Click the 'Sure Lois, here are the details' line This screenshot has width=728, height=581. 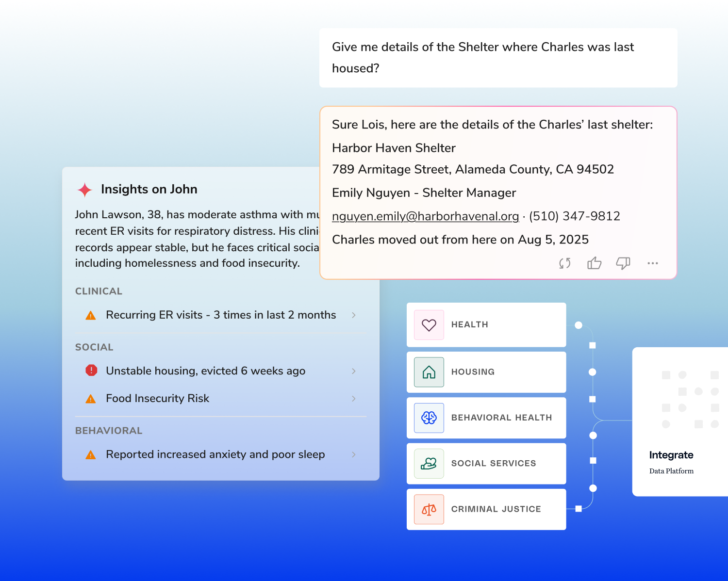[x=493, y=125]
